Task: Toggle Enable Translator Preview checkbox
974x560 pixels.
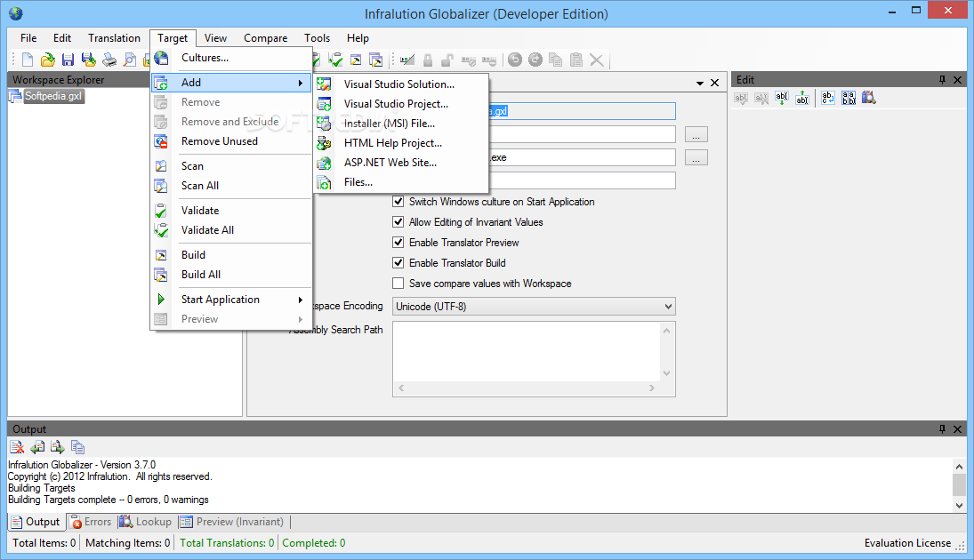Action: [398, 242]
